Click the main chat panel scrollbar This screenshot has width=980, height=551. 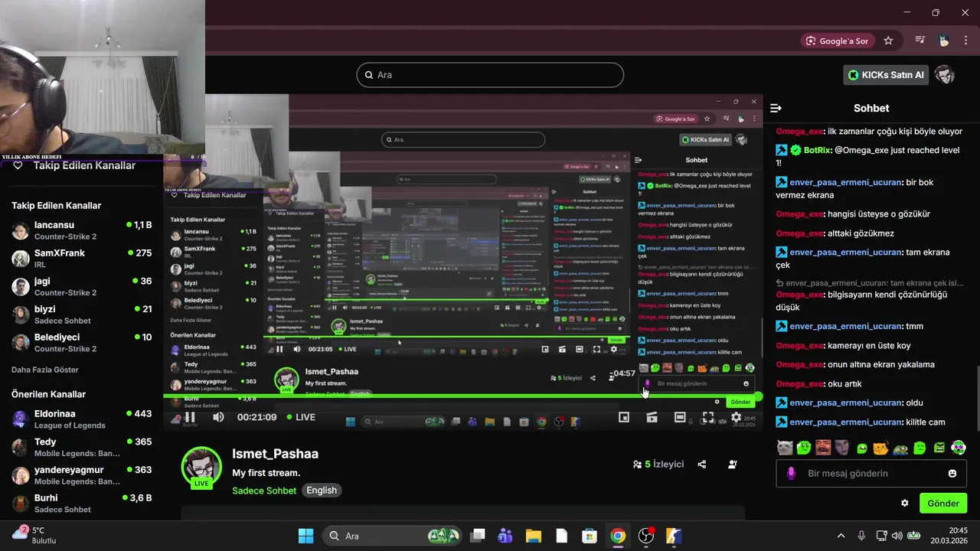pyautogui.click(x=976, y=398)
